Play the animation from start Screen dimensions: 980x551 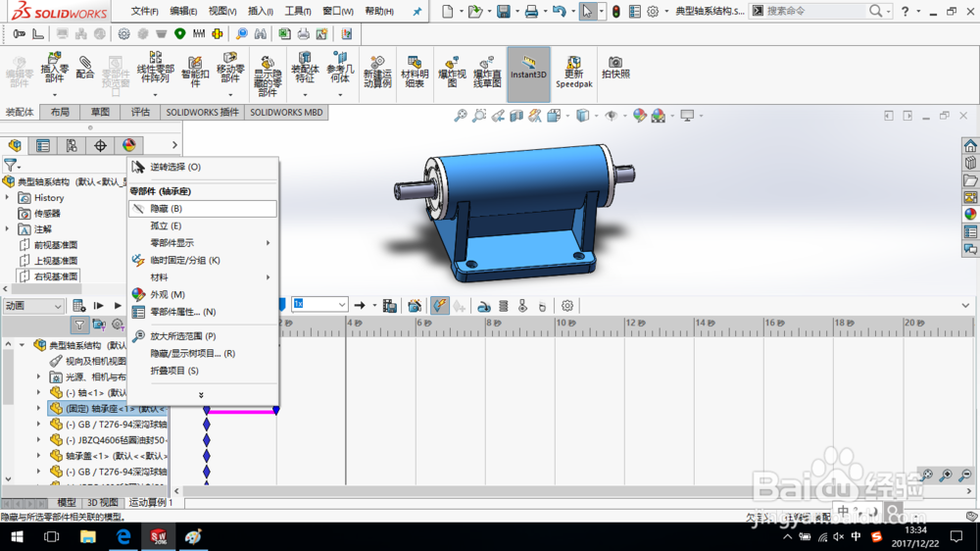coord(99,306)
